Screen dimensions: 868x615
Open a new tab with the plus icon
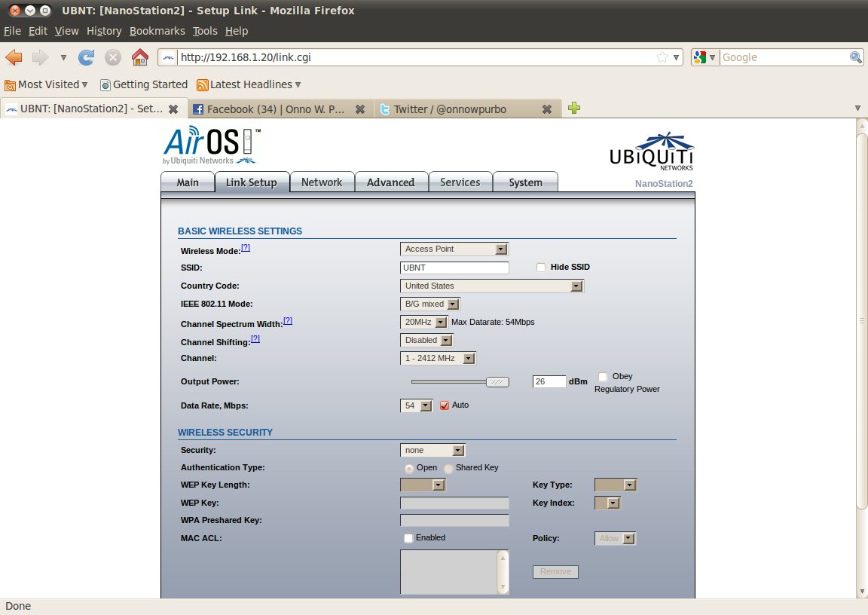[x=574, y=108]
